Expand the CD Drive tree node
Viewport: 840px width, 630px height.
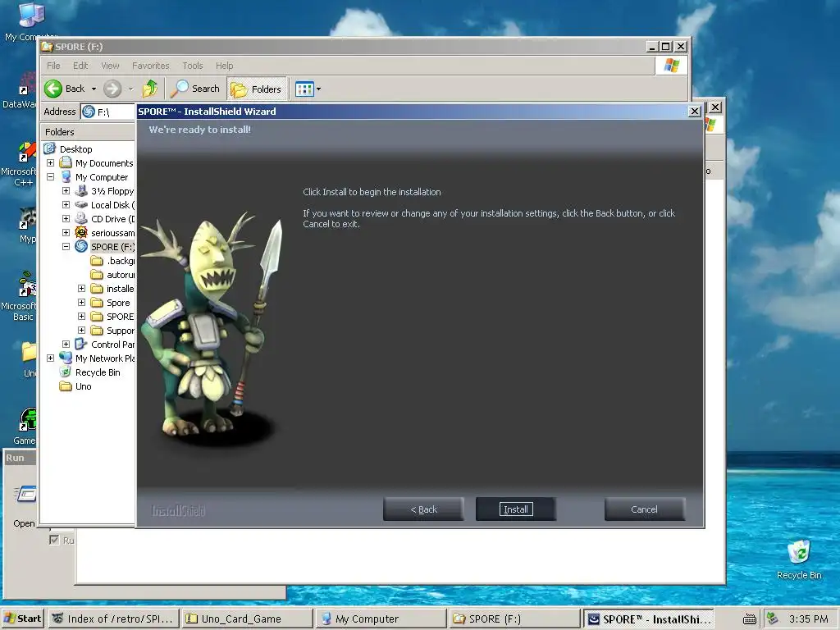[x=66, y=218]
